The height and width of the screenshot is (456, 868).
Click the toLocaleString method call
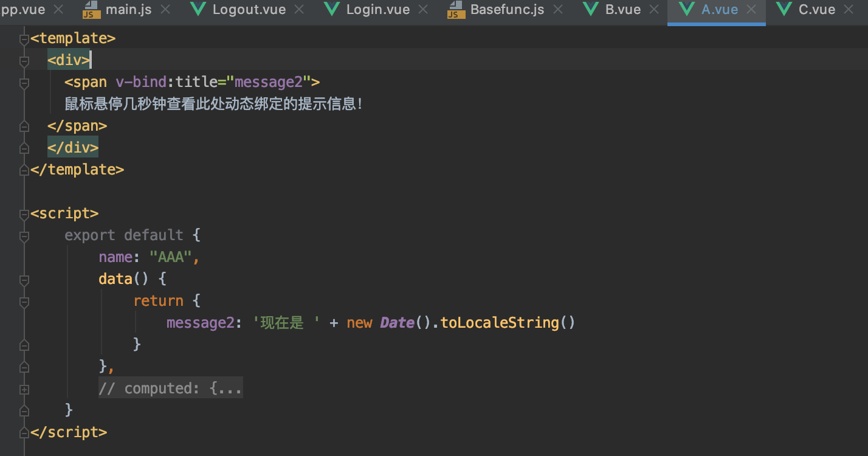[499, 322]
